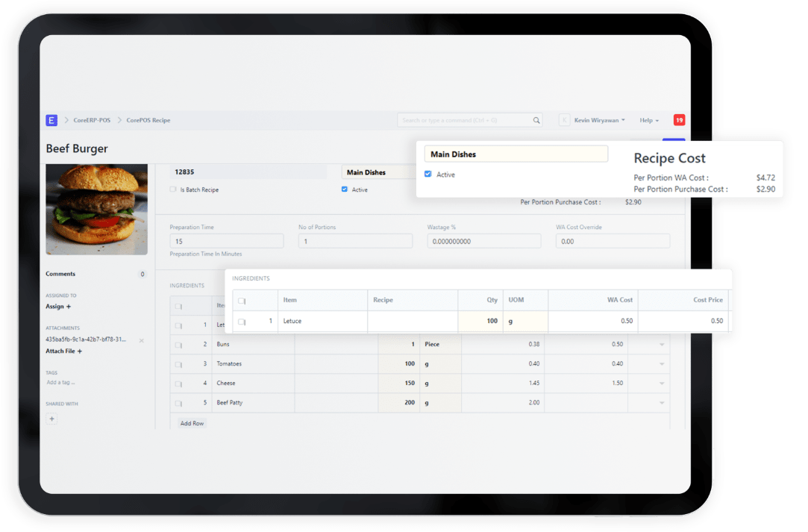Click the Letuce item cell

click(x=322, y=321)
